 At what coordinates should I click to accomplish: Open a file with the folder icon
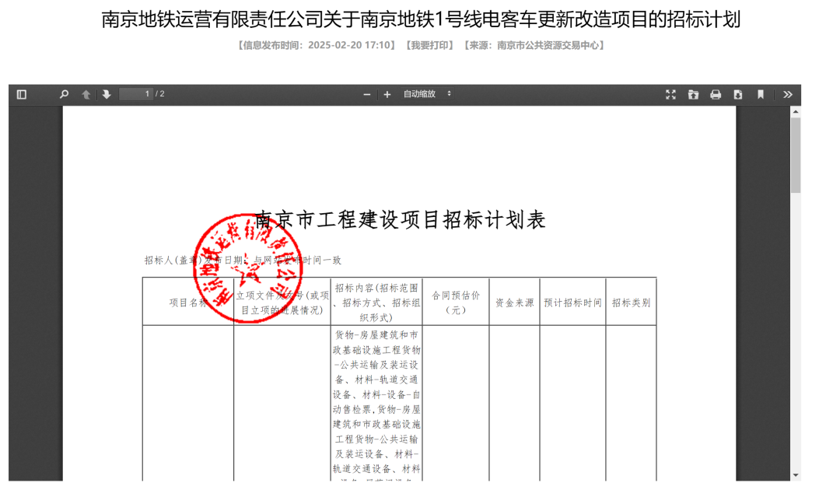pos(693,95)
